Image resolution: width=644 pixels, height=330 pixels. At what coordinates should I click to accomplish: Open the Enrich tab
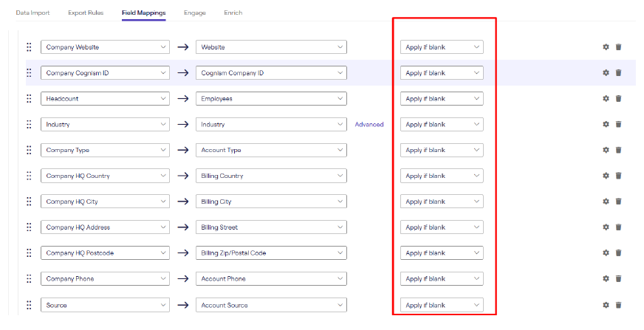[233, 13]
